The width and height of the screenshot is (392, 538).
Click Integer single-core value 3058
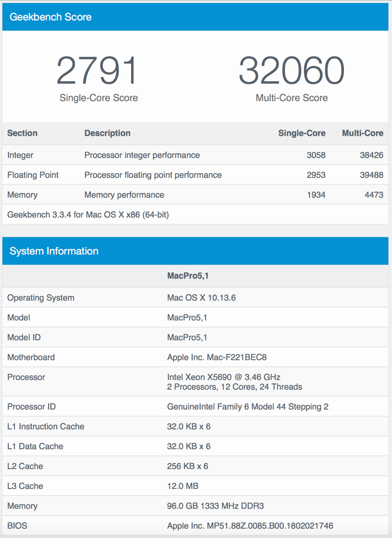click(316, 155)
